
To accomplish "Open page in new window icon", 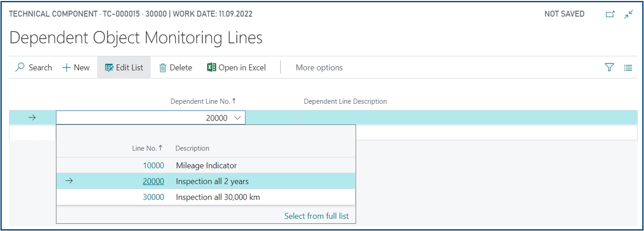I will (x=610, y=14).
